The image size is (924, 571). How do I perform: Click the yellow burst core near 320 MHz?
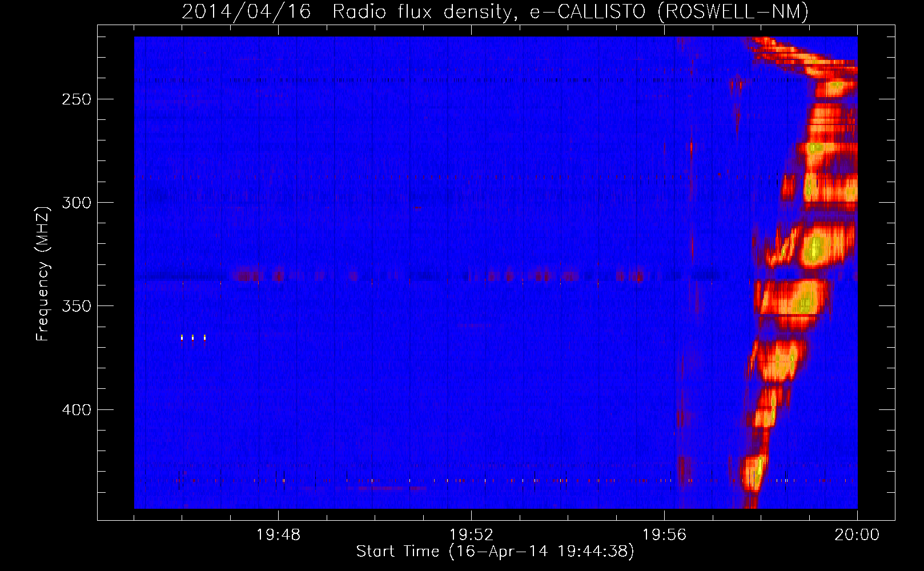click(815, 249)
